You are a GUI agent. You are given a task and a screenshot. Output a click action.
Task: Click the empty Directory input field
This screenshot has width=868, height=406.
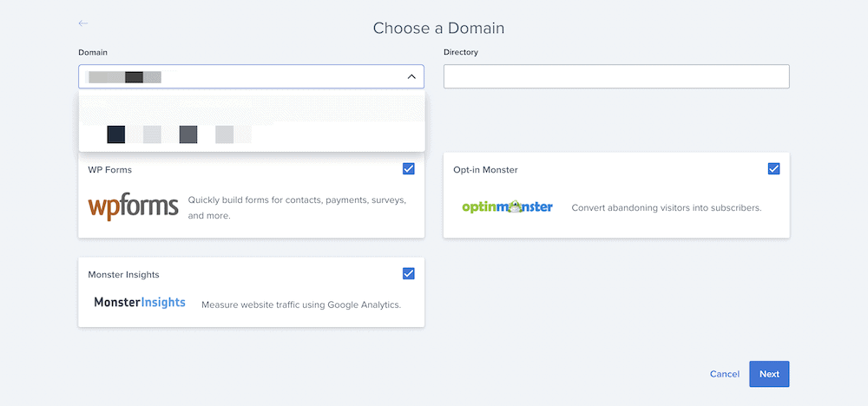click(616, 77)
